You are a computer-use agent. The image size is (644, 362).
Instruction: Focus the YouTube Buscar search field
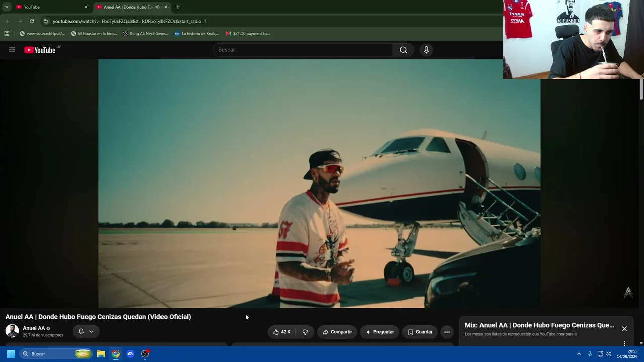303,50
